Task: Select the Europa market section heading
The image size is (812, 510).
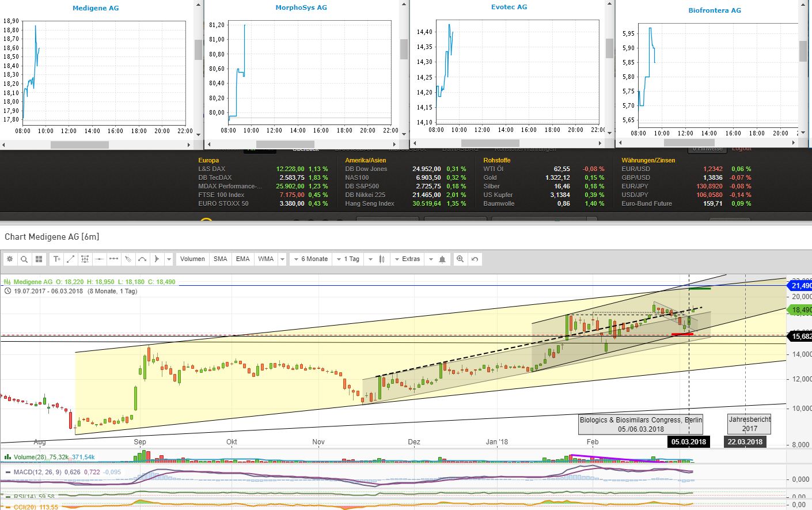Action: pyautogui.click(x=209, y=160)
